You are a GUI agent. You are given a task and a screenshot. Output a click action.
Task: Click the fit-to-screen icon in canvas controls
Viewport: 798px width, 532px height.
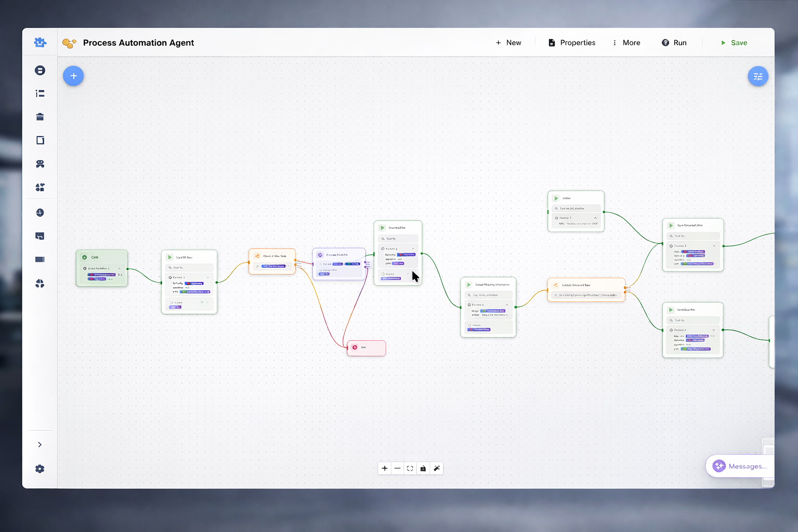410,469
